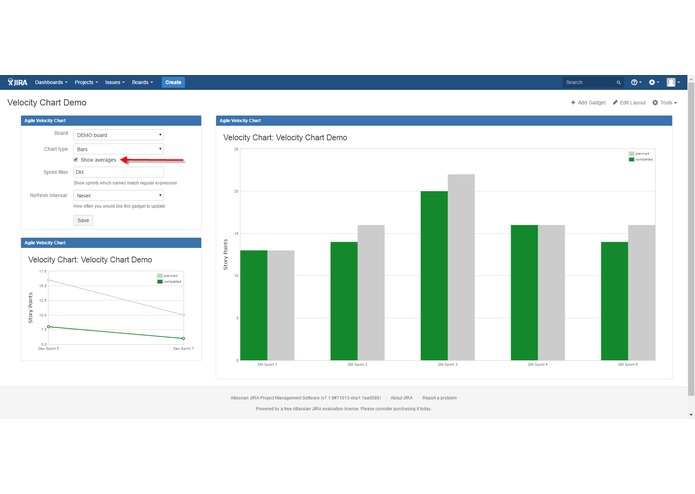This screenshot has height=494, width=695.
Task: Open the Issues menu
Action: [114, 82]
